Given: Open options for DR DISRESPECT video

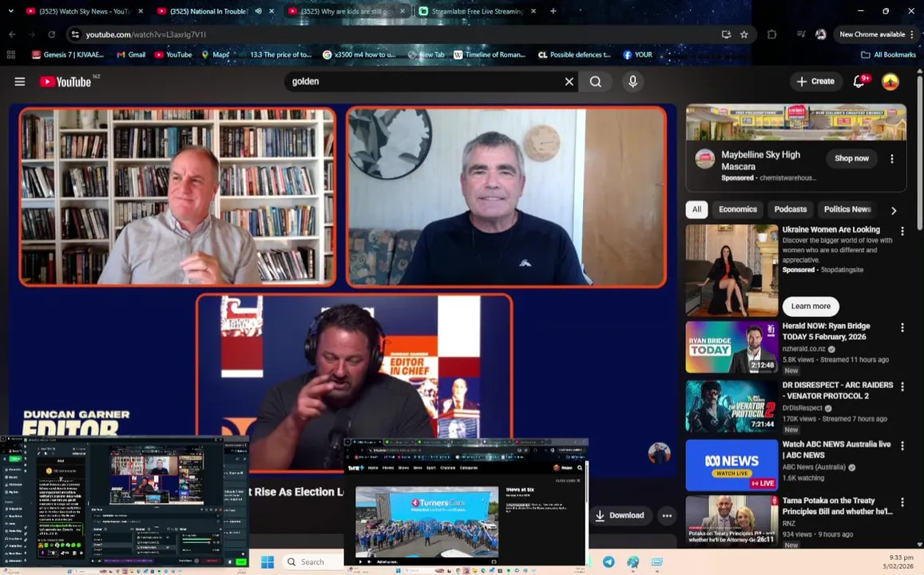Looking at the screenshot, I should click(x=902, y=387).
